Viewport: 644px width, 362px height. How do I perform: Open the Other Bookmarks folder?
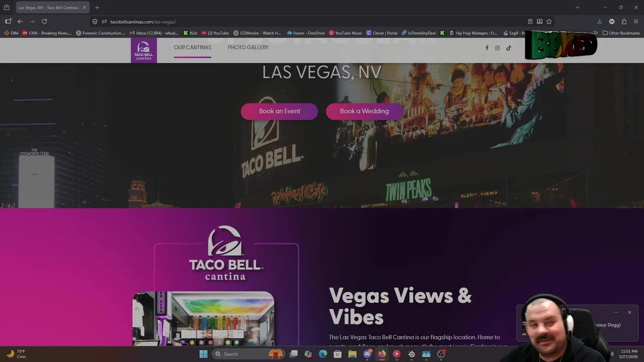[621, 33]
